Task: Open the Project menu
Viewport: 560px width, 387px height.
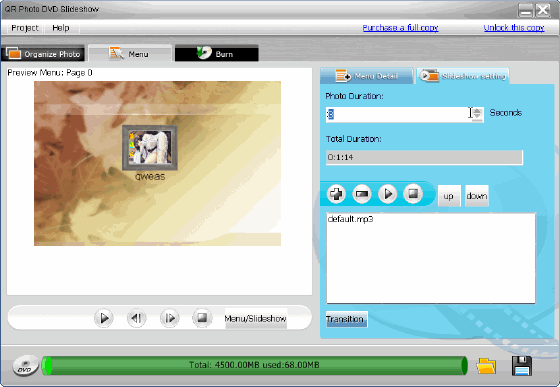Action: tap(25, 28)
